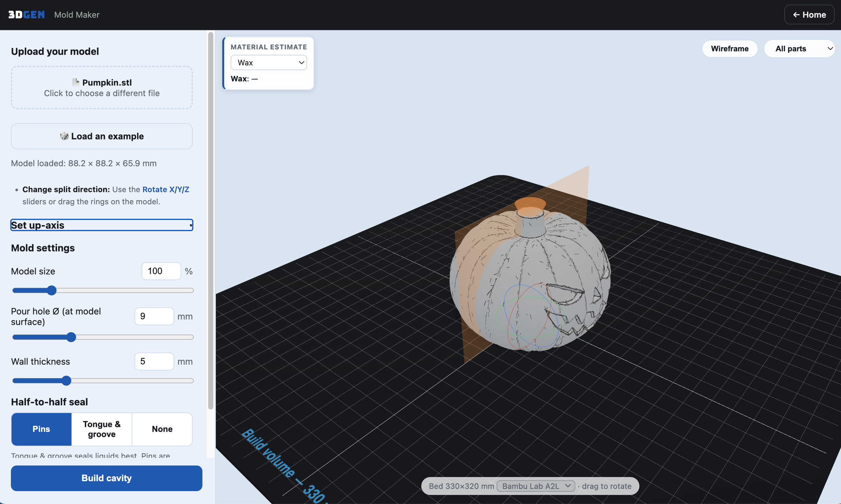Expand the Set up-axis selector
841x504 pixels.
click(x=102, y=225)
